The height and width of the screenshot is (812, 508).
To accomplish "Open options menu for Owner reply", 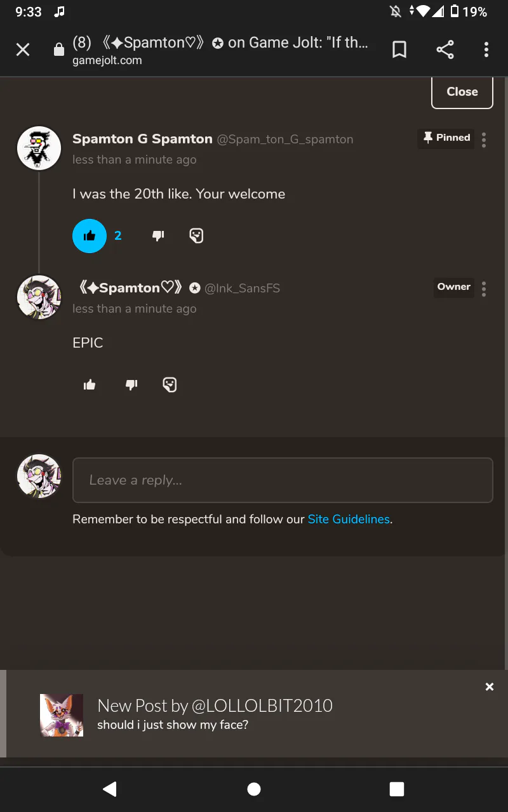I will pyautogui.click(x=484, y=289).
